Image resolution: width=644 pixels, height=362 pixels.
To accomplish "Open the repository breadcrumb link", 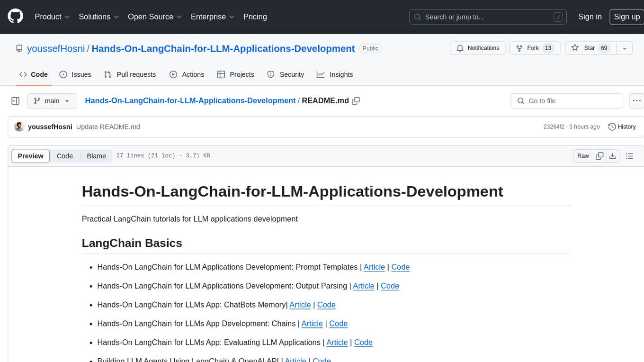I will click(x=190, y=100).
